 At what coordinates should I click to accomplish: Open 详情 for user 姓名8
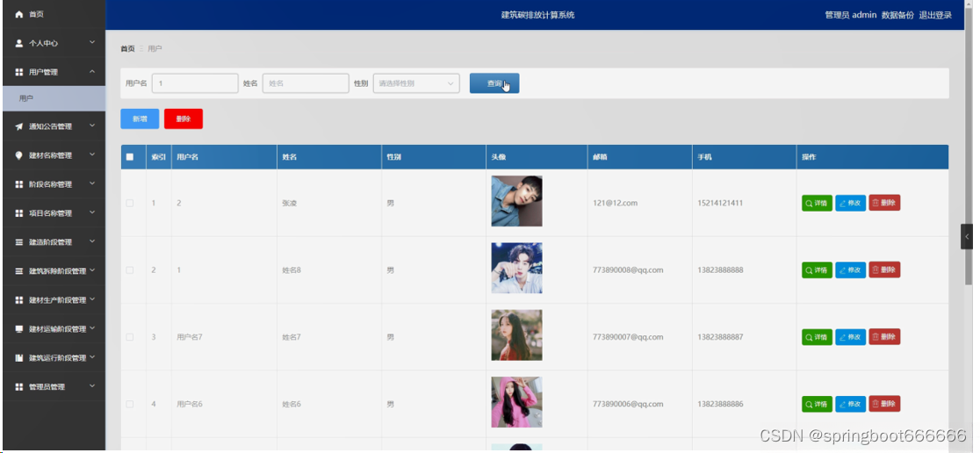pos(817,270)
